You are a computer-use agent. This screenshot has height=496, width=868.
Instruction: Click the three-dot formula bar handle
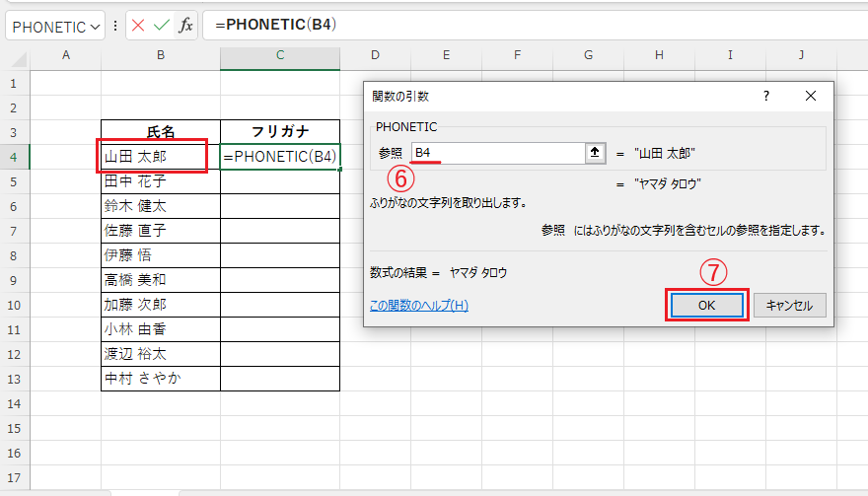pos(115,26)
